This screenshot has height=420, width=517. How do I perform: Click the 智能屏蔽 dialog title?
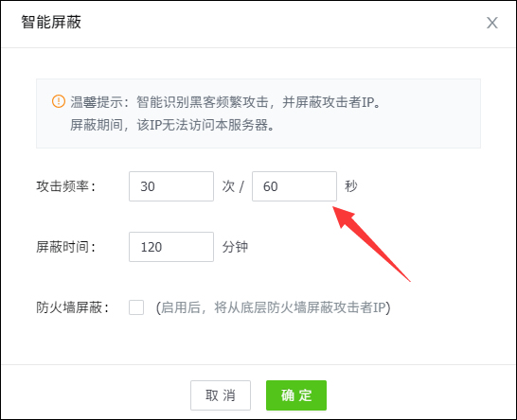[x=51, y=22]
